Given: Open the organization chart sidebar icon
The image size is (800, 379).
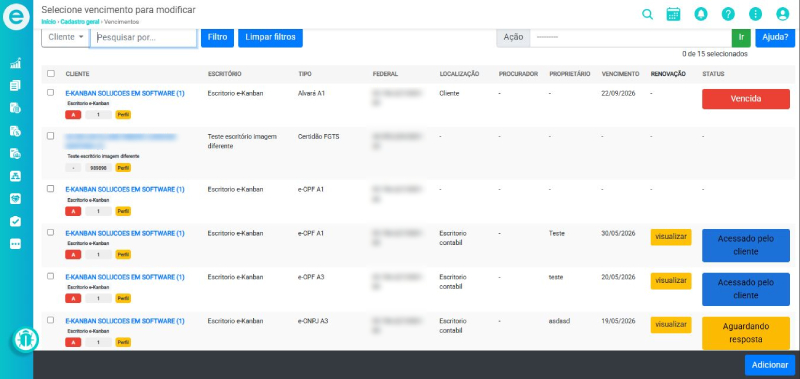Looking at the screenshot, I should 15,176.
